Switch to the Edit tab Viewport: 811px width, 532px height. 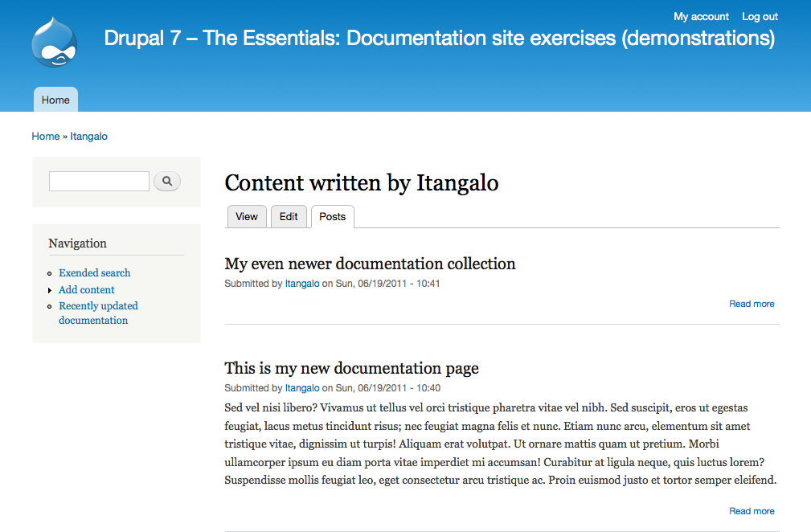[x=289, y=217]
